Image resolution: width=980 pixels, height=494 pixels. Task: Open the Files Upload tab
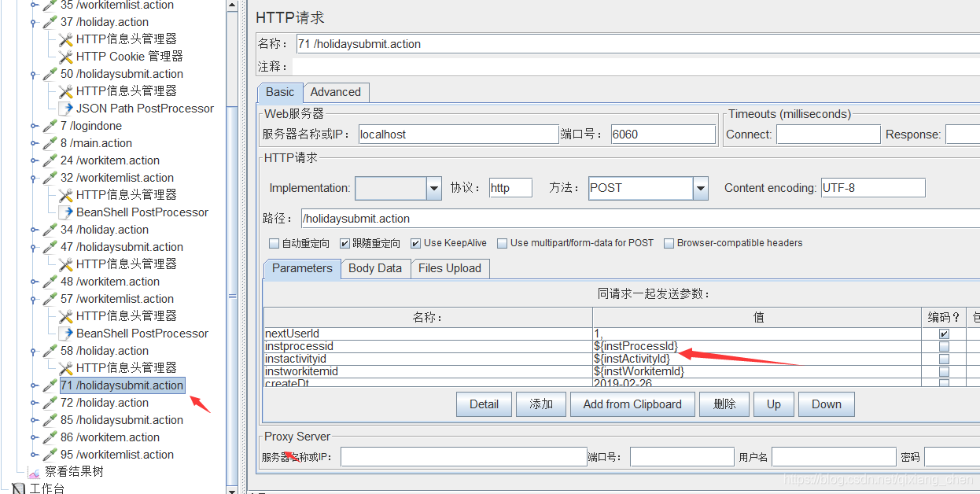(450, 268)
